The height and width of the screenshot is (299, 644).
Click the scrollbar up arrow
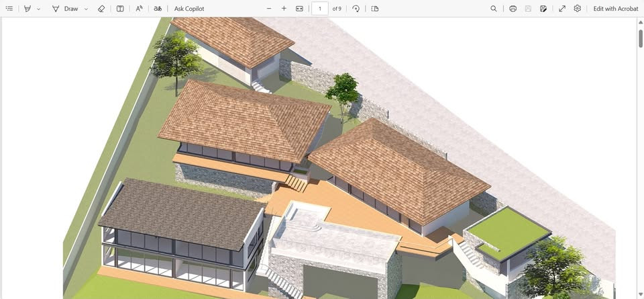pos(641,22)
